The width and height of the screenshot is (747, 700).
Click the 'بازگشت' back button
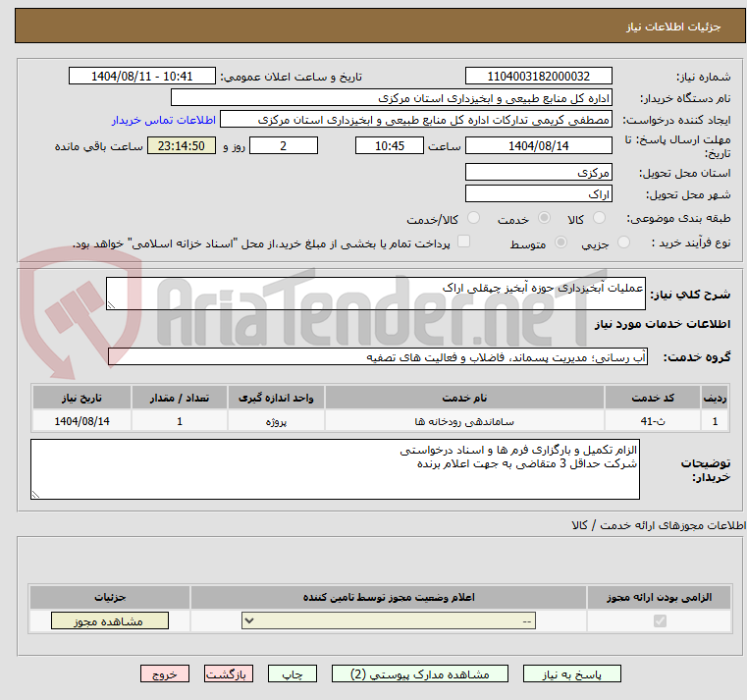(228, 673)
